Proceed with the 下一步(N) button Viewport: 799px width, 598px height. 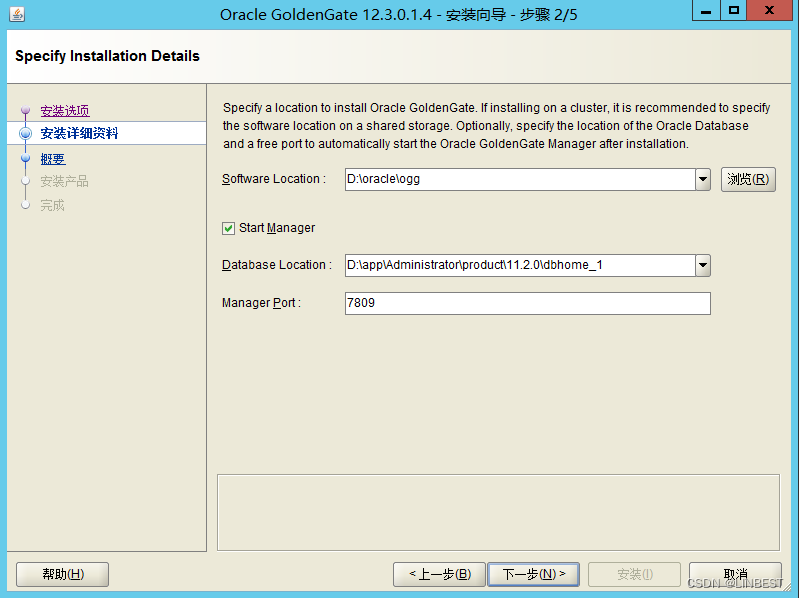tap(534, 575)
